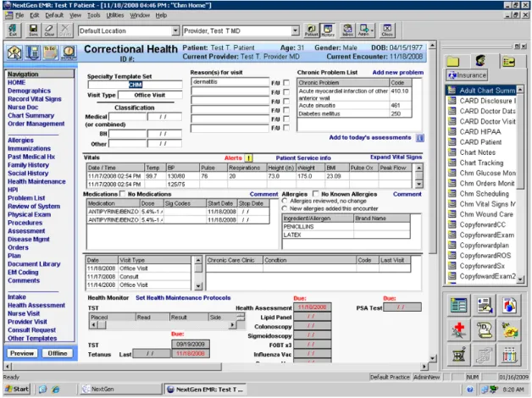Click the Add new problem link

coord(397,72)
